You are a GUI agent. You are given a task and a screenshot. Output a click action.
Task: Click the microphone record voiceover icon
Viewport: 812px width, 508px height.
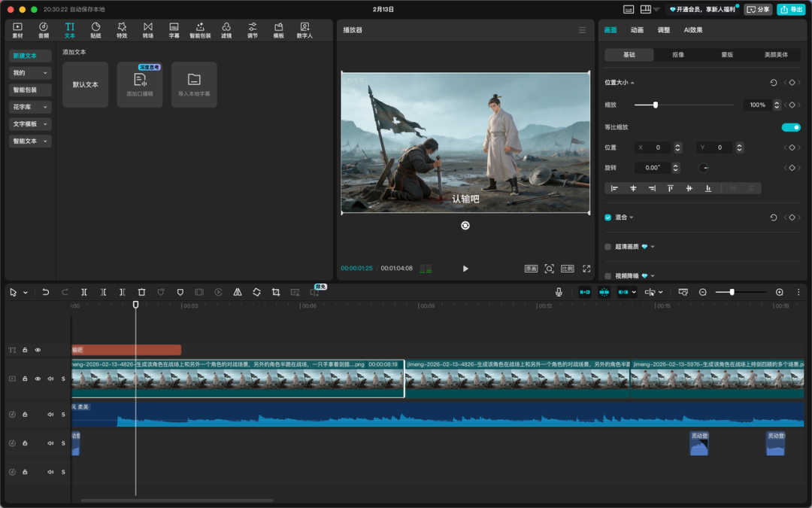559,292
